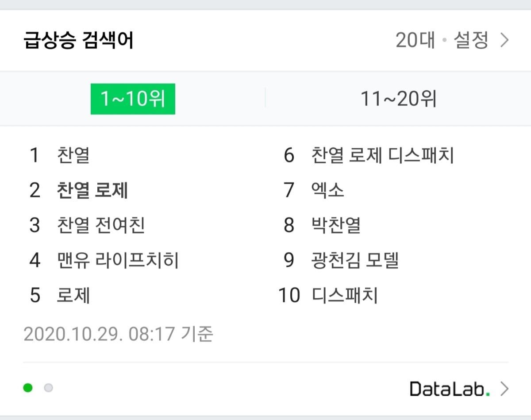Click the 급상승 검색어 section title

[x=78, y=41]
